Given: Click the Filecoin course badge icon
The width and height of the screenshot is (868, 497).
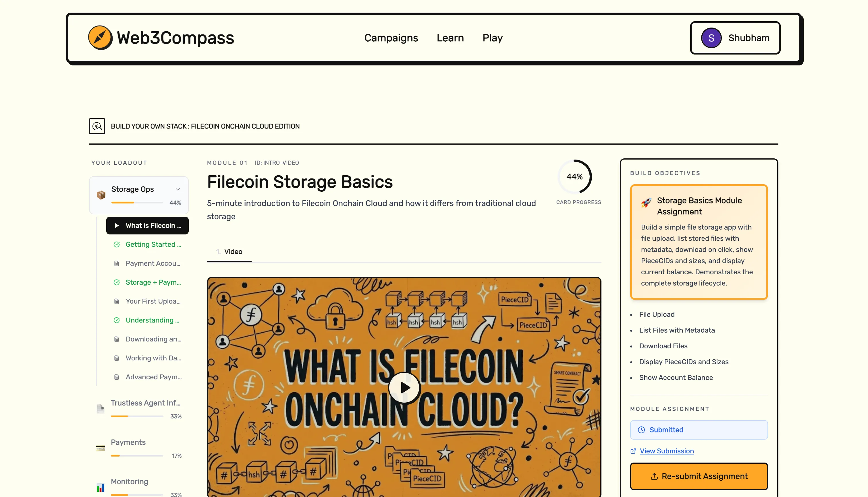Looking at the screenshot, I should click(97, 126).
